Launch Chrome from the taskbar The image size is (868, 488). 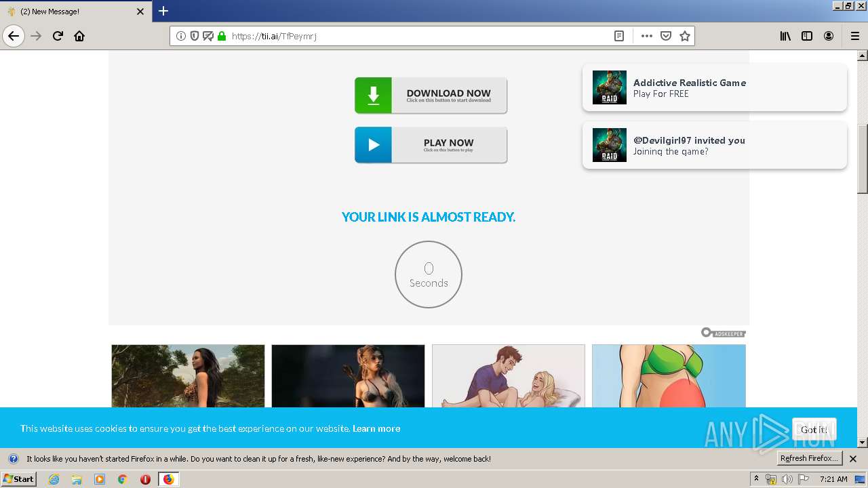122,479
